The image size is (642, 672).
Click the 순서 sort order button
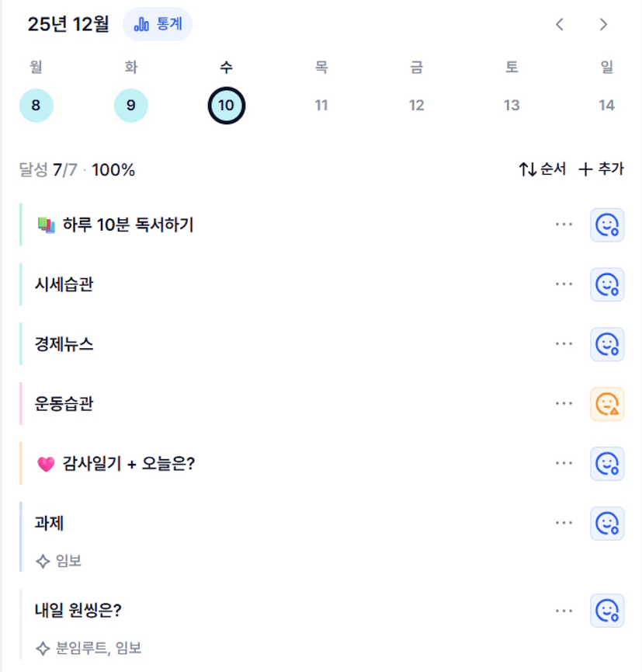(543, 169)
